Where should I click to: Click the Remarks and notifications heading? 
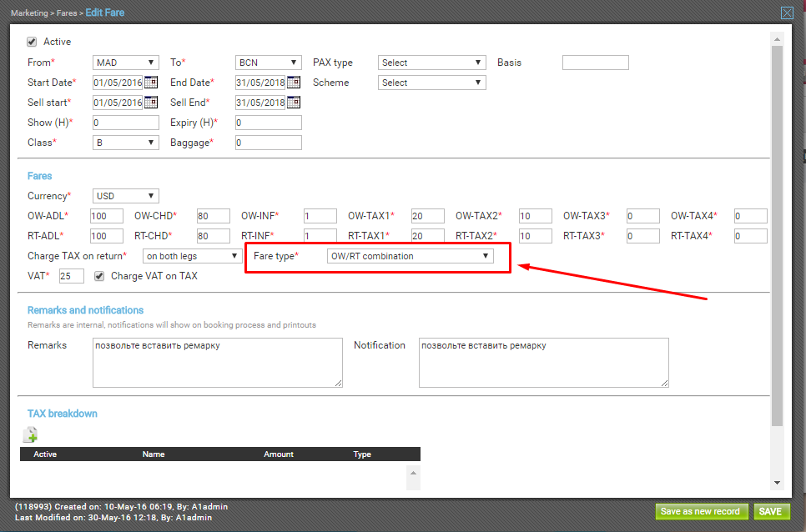85,310
